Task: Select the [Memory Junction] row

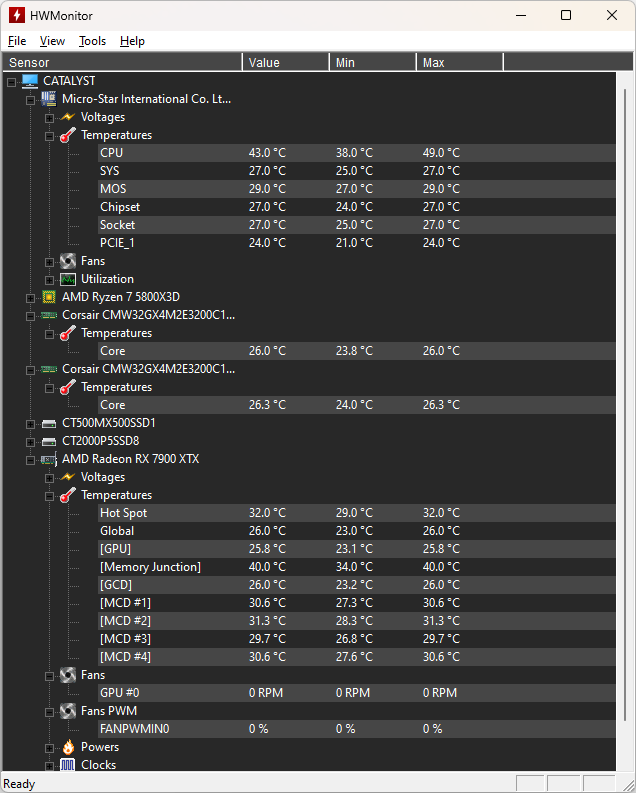Action: point(357,567)
